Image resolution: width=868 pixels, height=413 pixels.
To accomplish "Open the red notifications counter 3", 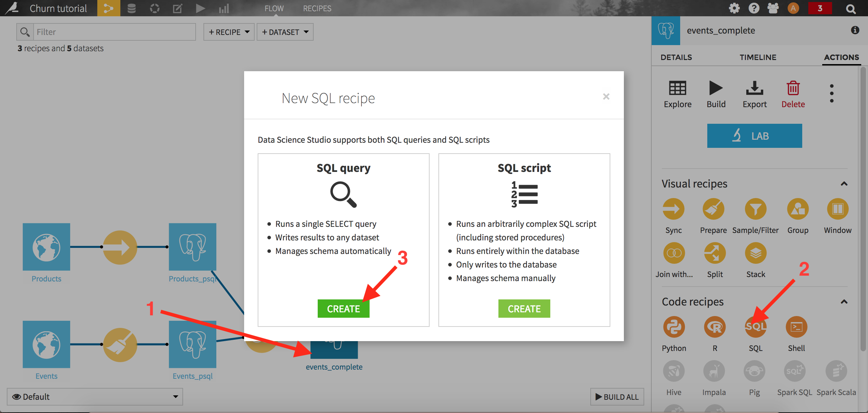I will pyautogui.click(x=820, y=8).
